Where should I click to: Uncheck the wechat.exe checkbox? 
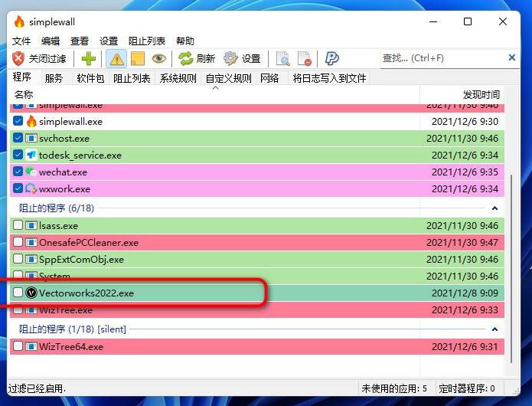(x=18, y=172)
